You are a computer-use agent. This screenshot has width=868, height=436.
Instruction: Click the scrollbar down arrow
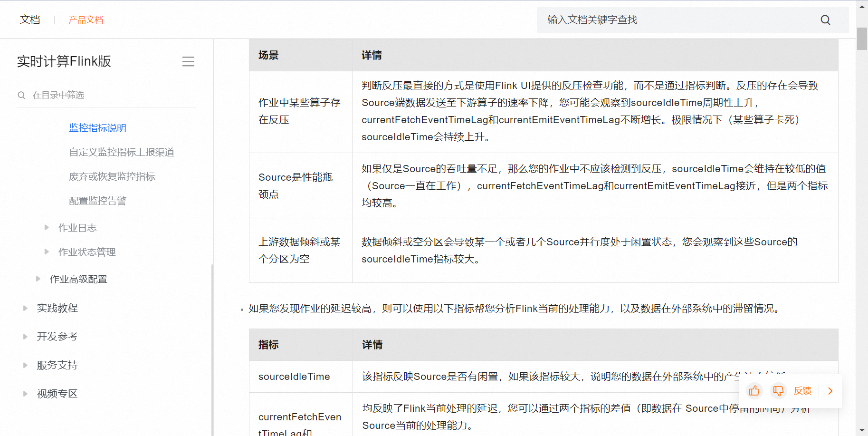(862, 430)
